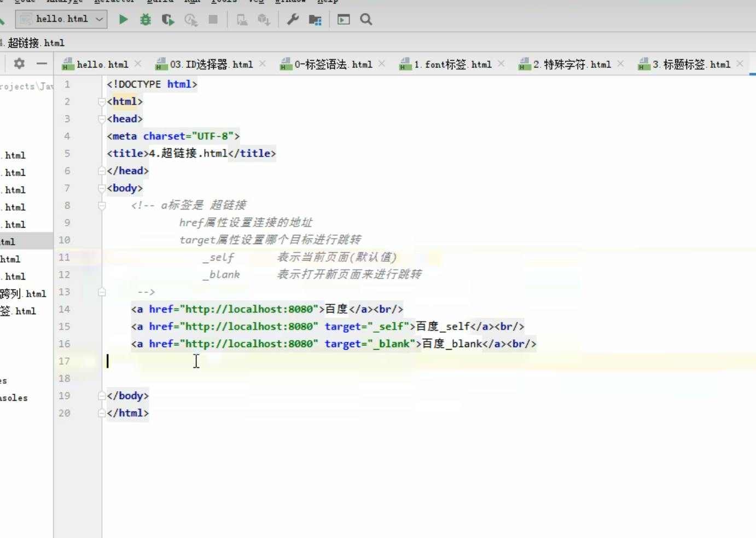The image size is (756, 538).
Task: Run with coverage using the shield icon
Action: 168,20
